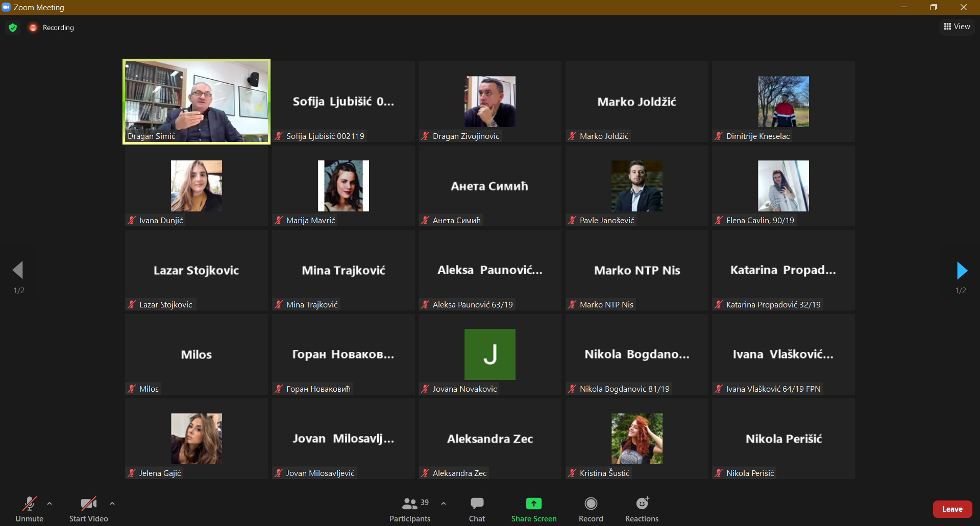Select the Marko Joldžić large name tile

[637, 102]
